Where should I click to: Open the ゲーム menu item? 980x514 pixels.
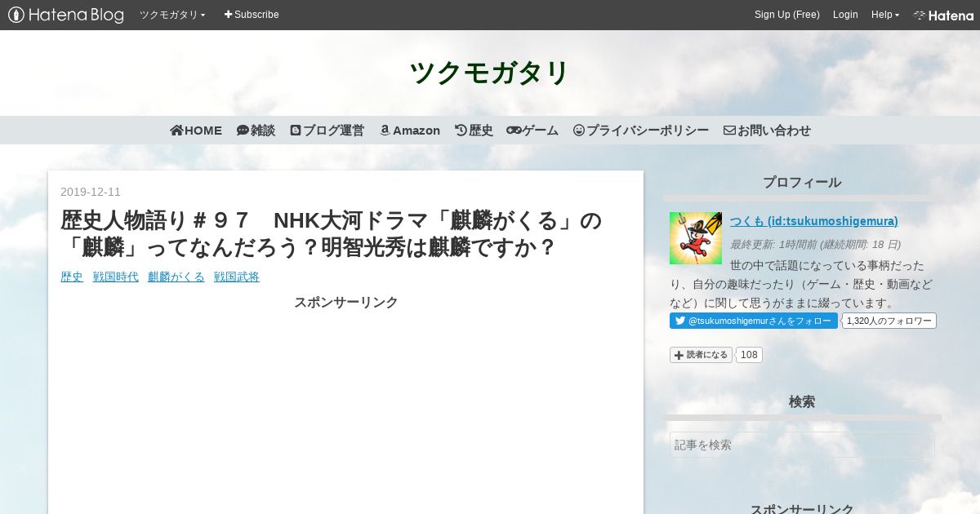click(x=532, y=131)
